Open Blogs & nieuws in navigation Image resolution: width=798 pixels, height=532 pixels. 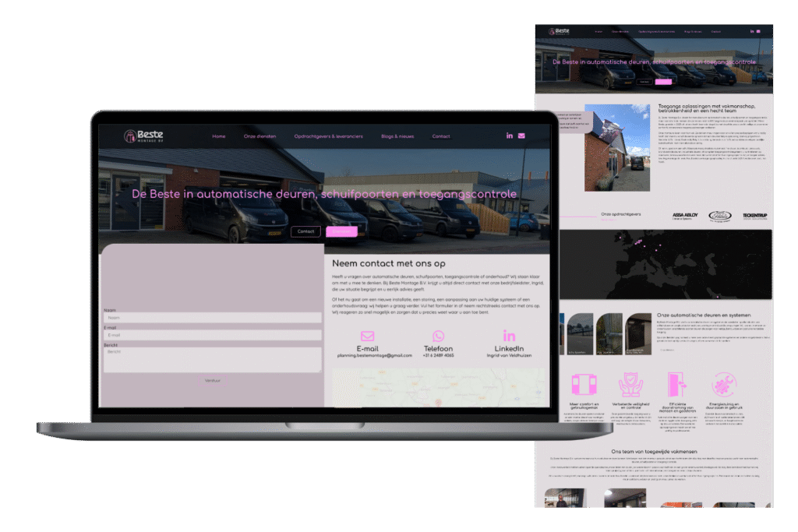(x=397, y=136)
